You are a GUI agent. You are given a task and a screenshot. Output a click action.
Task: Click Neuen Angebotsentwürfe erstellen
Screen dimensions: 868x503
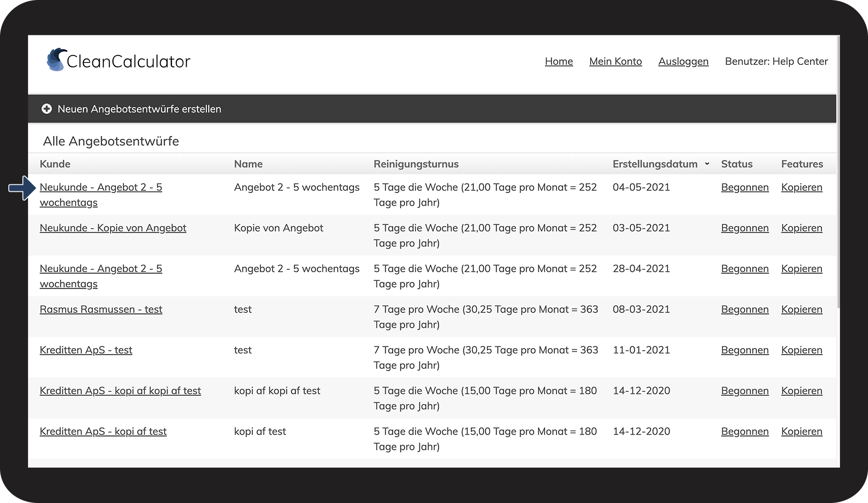pos(139,109)
